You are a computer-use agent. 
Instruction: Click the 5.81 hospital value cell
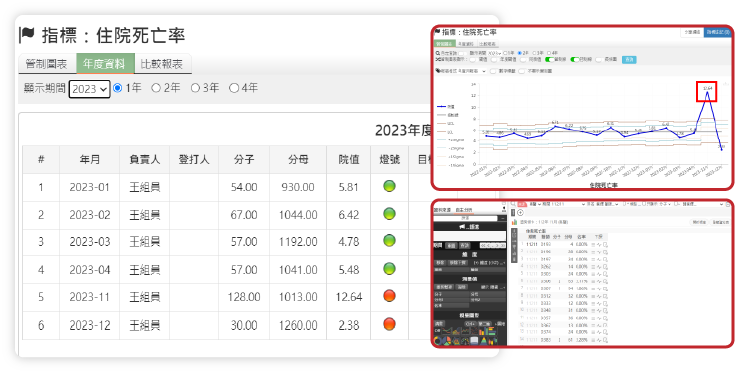(x=348, y=187)
